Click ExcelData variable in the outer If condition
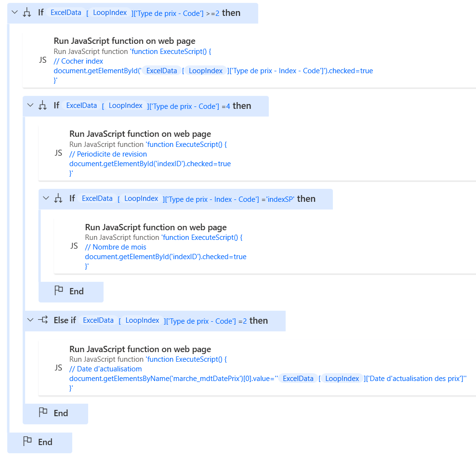Screen dimensions: 476x460 pyautogui.click(x=66, y=13)
